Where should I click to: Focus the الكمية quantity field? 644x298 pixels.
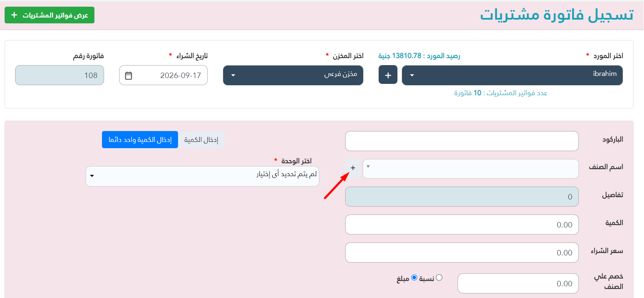click(462, 225)
